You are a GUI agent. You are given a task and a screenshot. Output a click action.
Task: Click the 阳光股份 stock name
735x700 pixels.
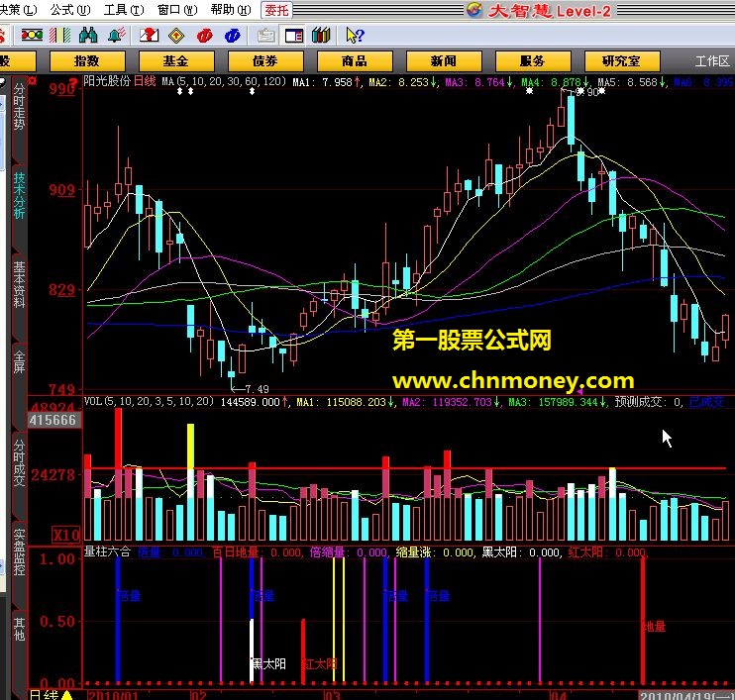click(x=107, y=81)
